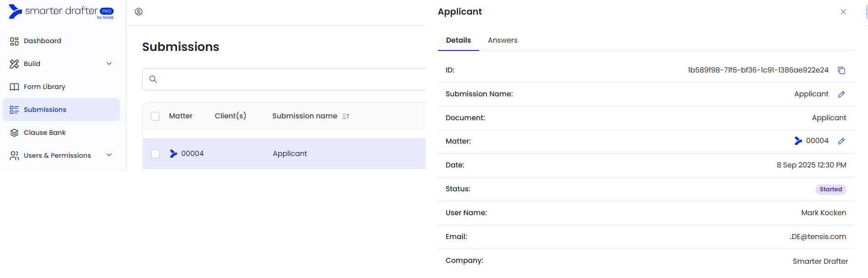868x278 pixels.
Task: Edit the Submission Name with pencil icon
Action: pos(841,94)
